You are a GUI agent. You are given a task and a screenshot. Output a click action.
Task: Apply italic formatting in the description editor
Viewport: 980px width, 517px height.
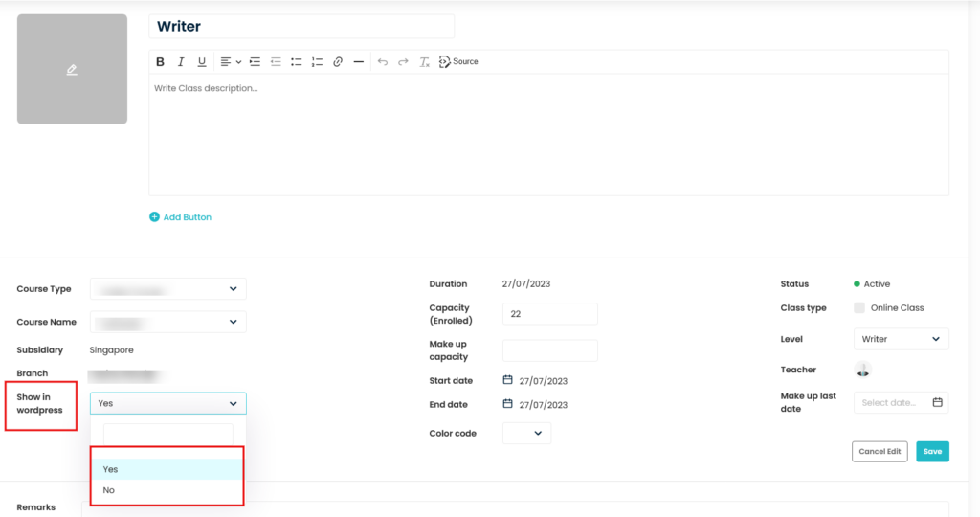181,62
